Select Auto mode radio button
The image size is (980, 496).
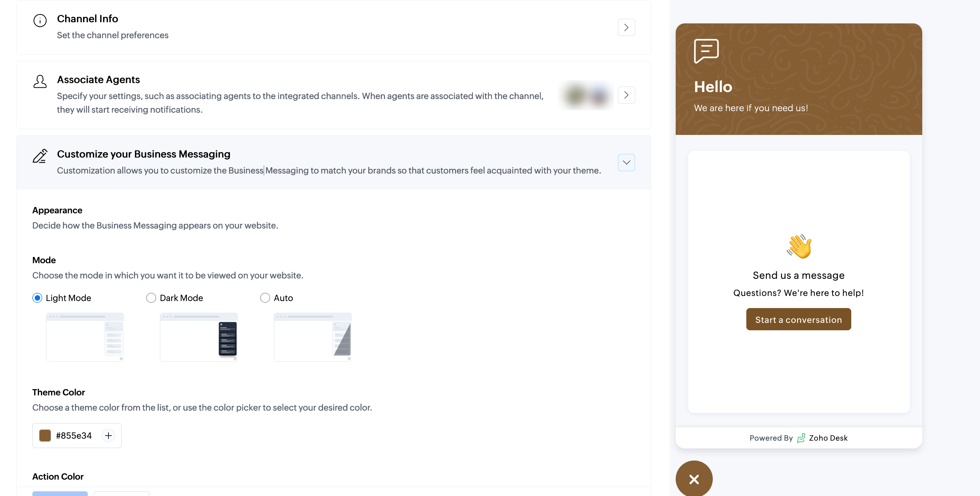(265, 298)
